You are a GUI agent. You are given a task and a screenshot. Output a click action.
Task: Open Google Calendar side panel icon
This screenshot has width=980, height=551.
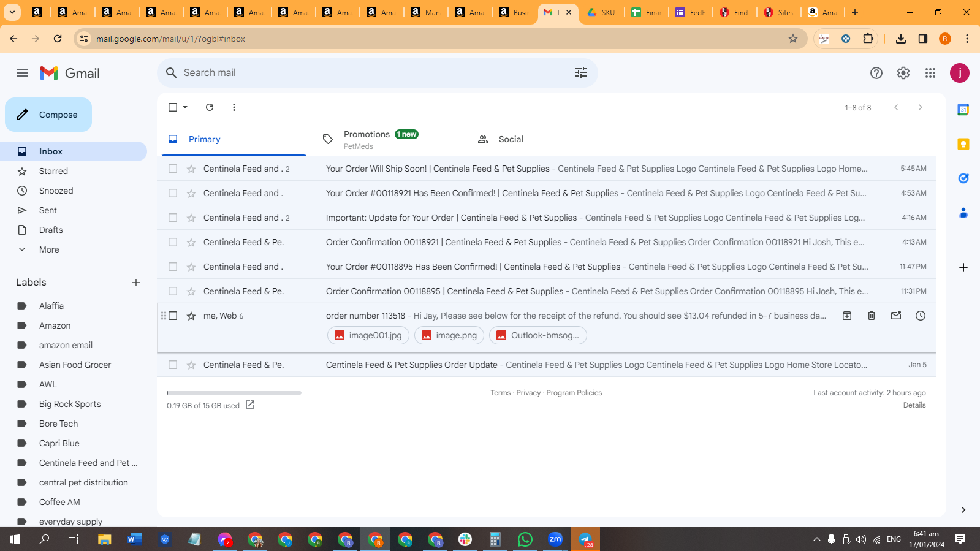[x=963, y=110]
